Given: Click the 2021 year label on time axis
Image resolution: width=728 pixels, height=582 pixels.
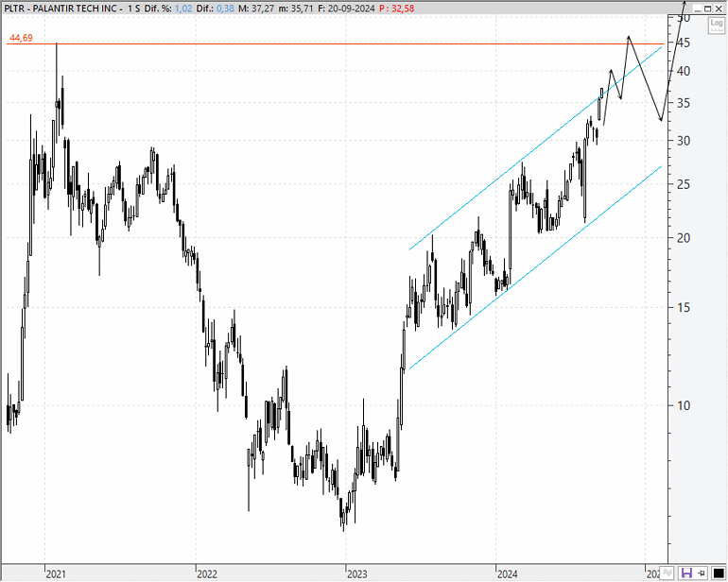Looking at the screenshot, I should click(x=56, y=574).
